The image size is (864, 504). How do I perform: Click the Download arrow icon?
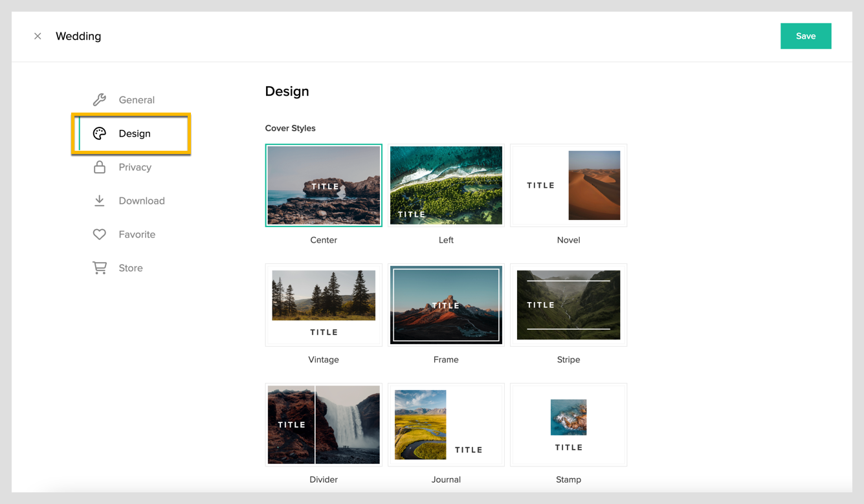coord(99,201)
